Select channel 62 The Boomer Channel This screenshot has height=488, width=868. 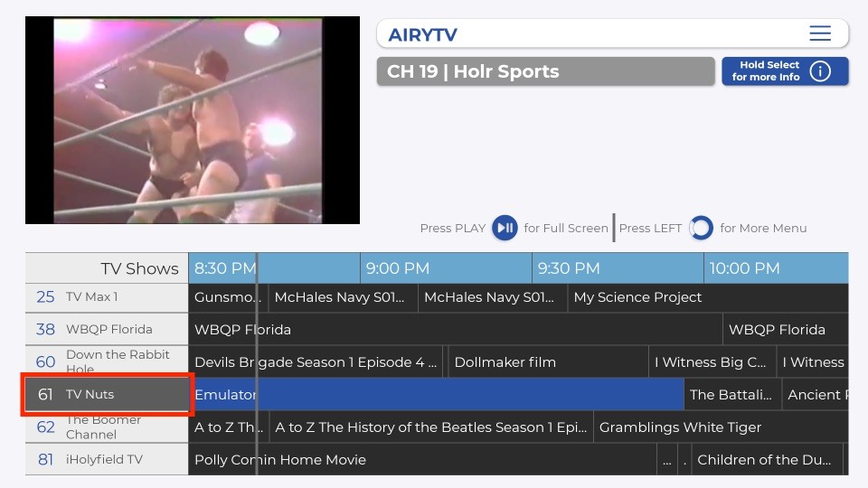tap(107, 427)
